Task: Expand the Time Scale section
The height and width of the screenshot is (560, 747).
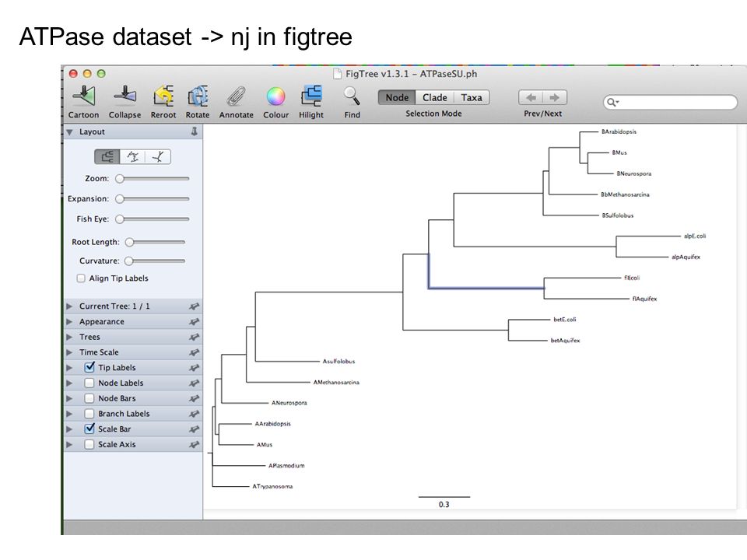Action: 69,352
